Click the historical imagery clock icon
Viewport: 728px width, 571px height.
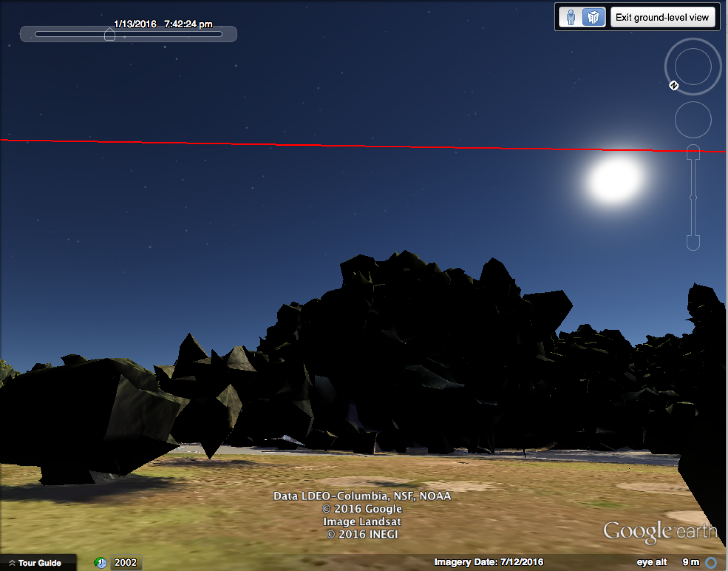(x=101, y=563)
